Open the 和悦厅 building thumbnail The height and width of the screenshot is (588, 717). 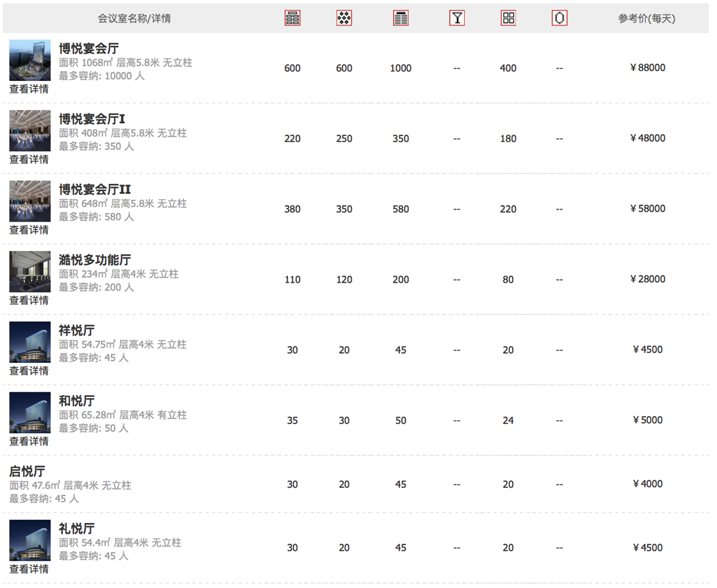(30, 412)
